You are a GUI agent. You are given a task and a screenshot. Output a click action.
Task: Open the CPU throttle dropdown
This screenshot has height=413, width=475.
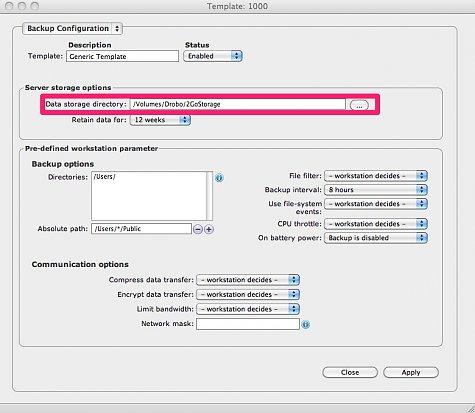point(376,224)
